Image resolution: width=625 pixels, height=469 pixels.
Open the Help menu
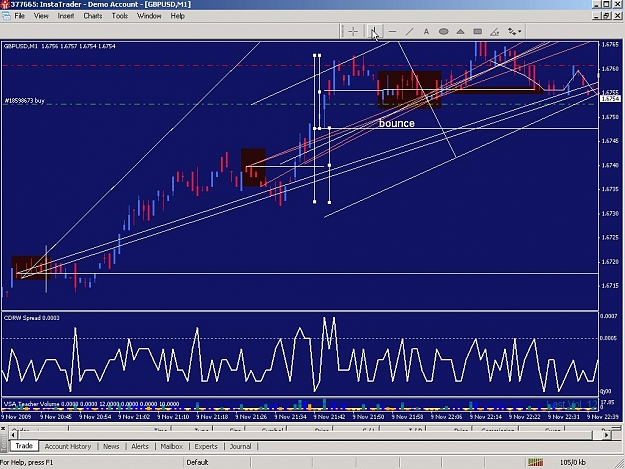(x=177, y=16)
